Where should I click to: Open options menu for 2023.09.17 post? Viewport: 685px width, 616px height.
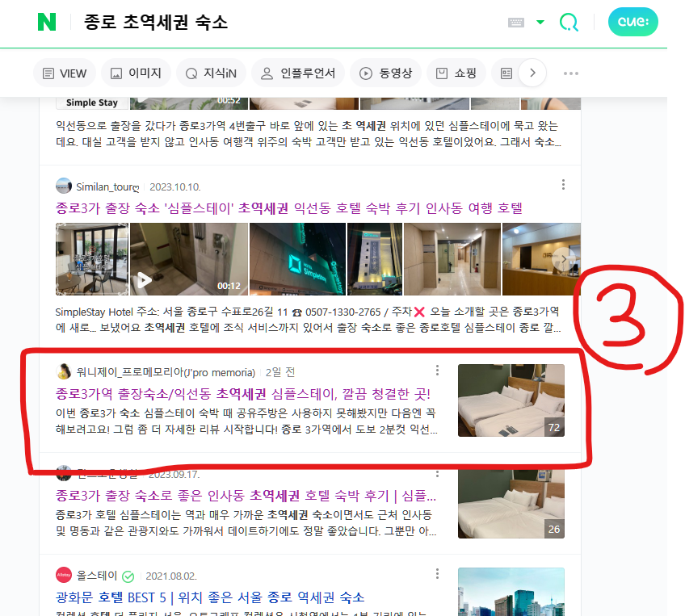(437, 474)
